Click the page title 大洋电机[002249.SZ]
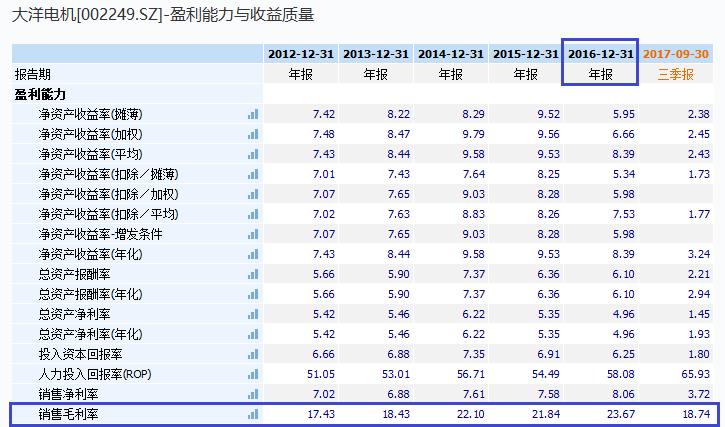The width and height of the screenshot is (725, 427). click(88, 15)
